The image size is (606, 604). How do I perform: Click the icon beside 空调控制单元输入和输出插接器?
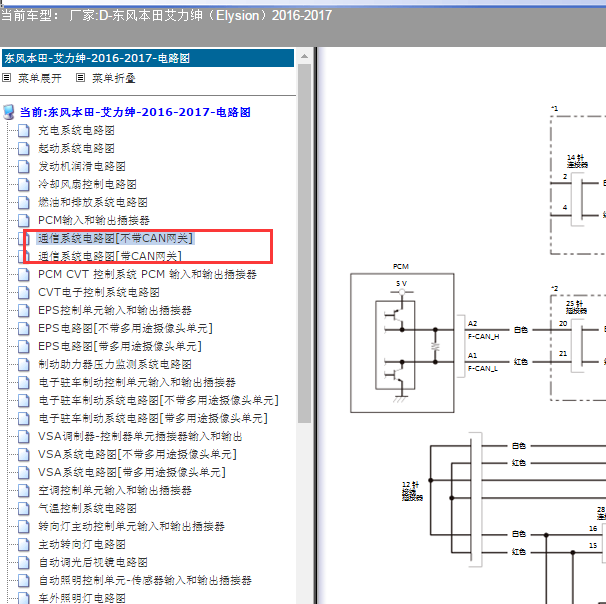24,490
